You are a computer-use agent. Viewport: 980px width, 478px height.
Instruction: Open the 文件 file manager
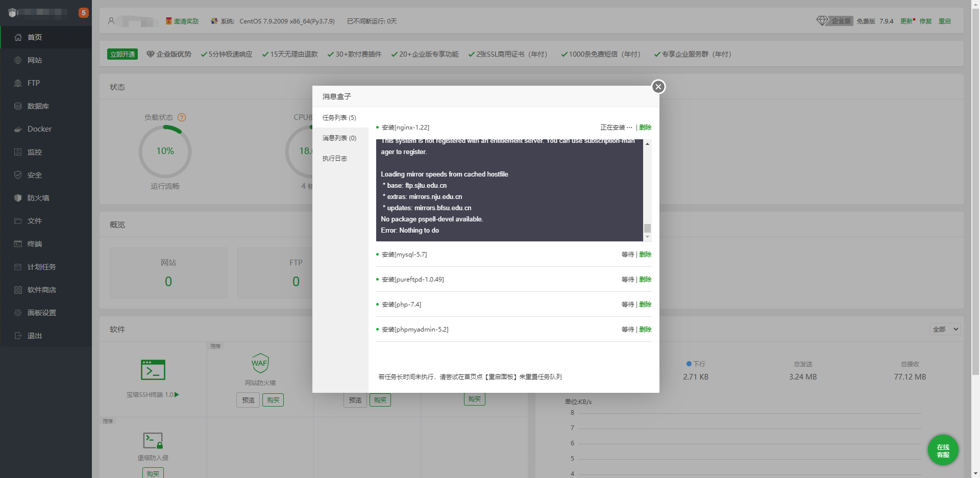click(x=35, y=220)
